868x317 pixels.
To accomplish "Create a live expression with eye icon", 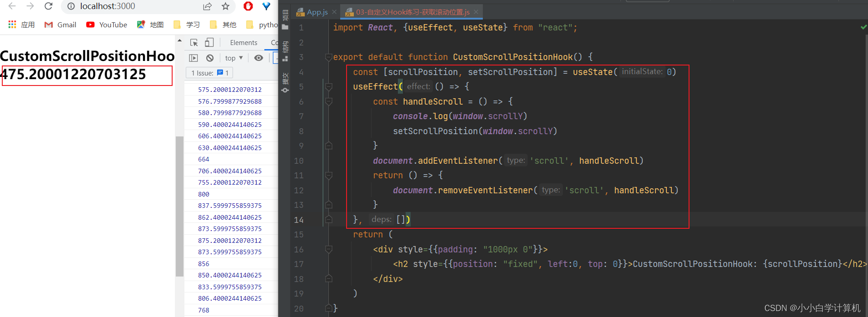I will (258, 58).
